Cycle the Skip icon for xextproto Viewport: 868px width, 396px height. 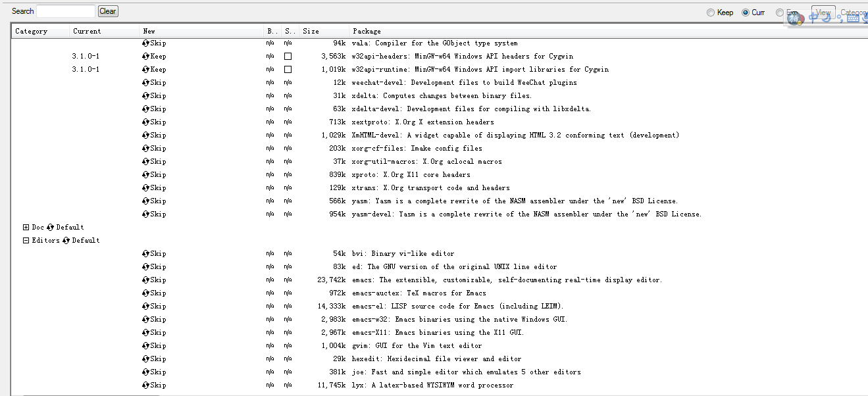coord(145,122)
